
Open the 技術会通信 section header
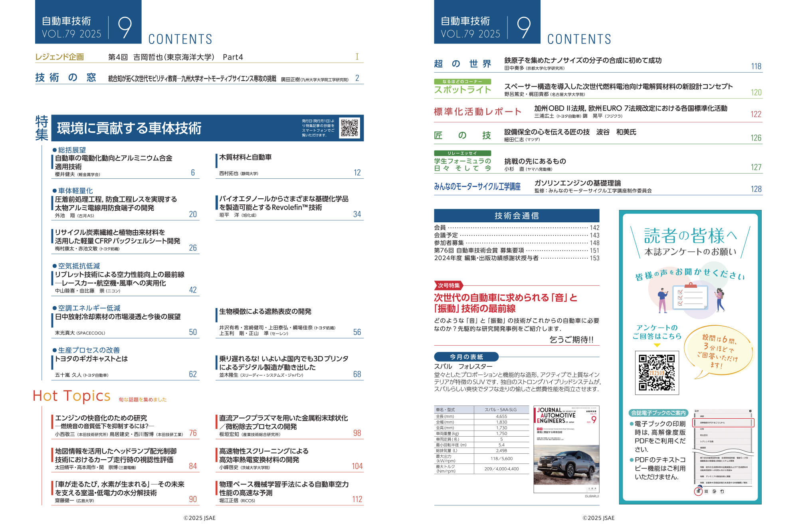516,216
